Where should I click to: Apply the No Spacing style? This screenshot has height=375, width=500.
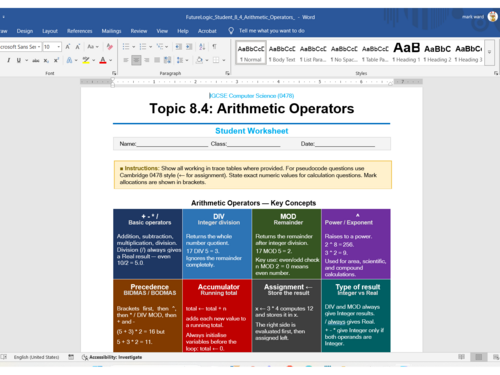[x=344, y=53]
